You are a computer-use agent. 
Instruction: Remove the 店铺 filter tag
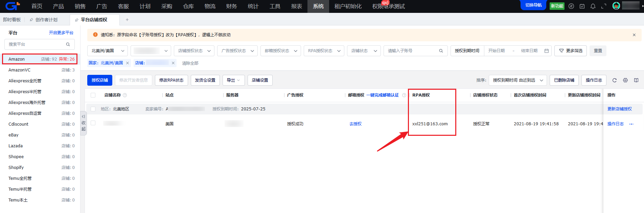173,63
